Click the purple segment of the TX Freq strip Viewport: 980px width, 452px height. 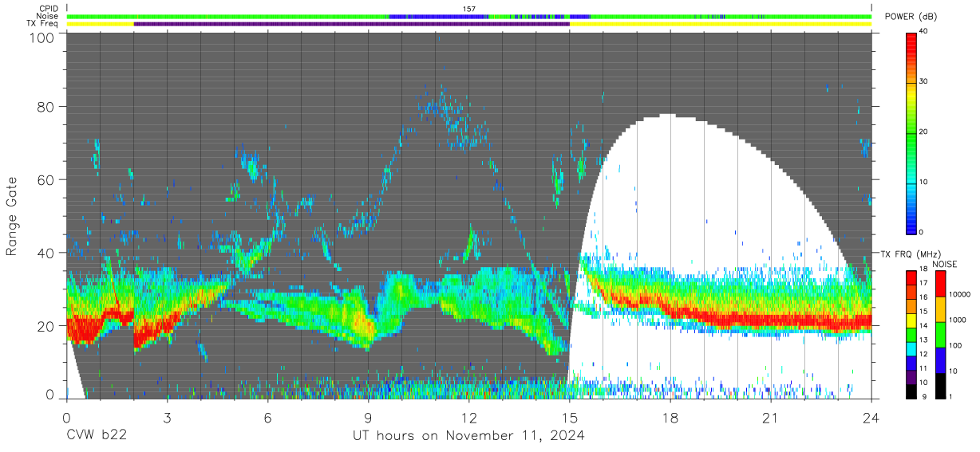click(x=352, y=24)
